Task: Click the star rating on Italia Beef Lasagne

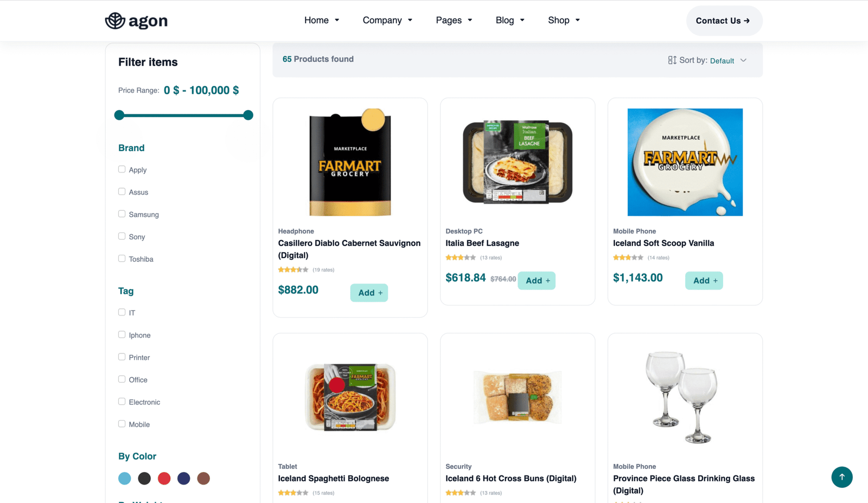Action: (x=461, y=257)
